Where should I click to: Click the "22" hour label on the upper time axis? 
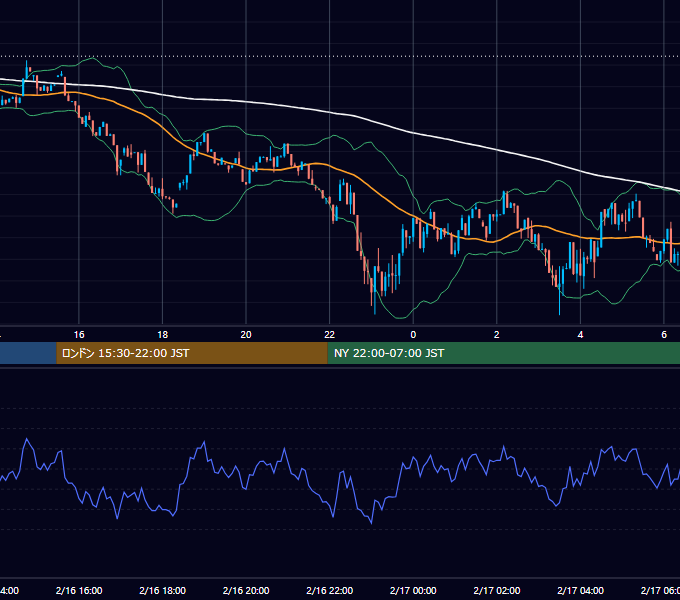point(330,335)
